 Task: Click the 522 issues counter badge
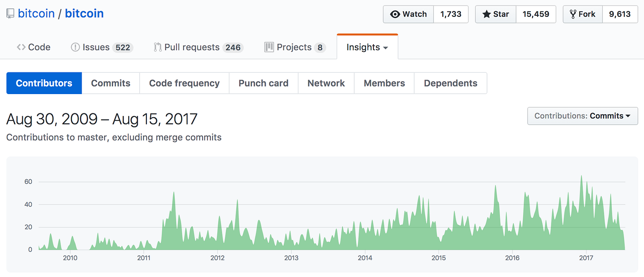pyautogui.click(x=123, y=47)
